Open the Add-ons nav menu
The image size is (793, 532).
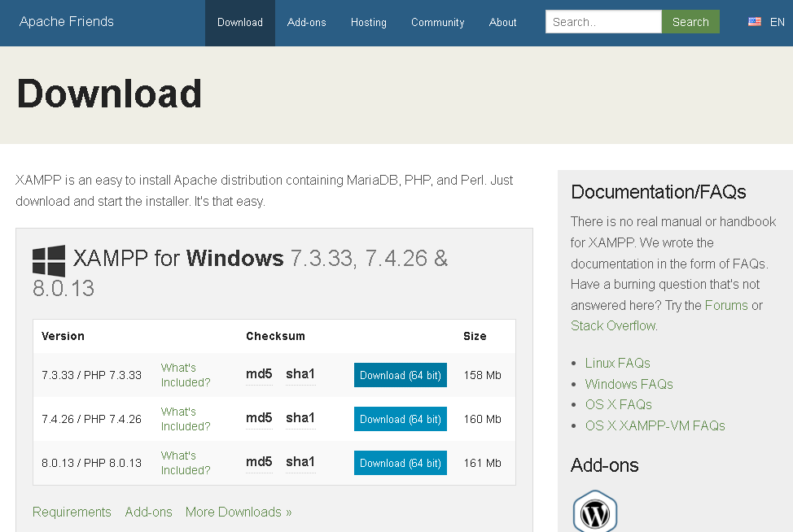click(x=306, y=23)
